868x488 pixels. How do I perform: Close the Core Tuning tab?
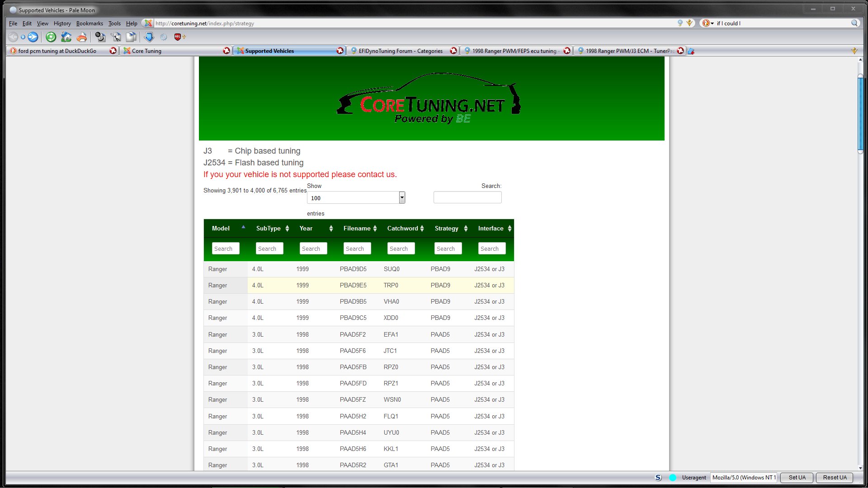[226, 51]
